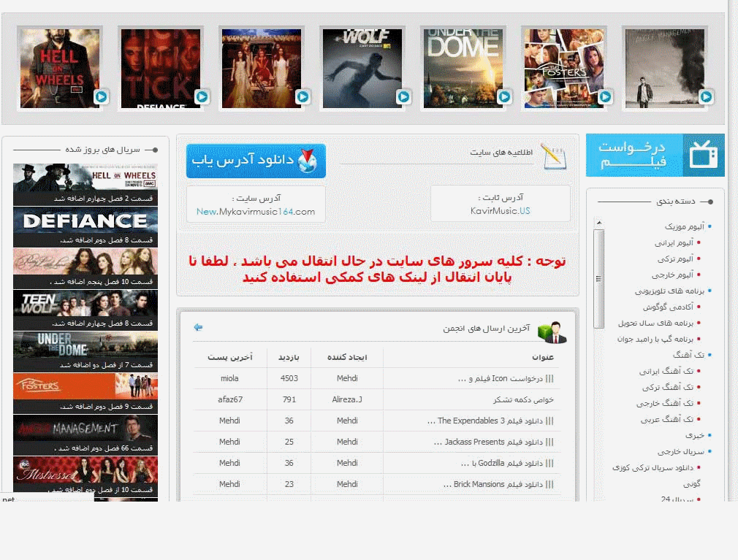
Task: Click the forum user avatar icon
Action: 552,332
